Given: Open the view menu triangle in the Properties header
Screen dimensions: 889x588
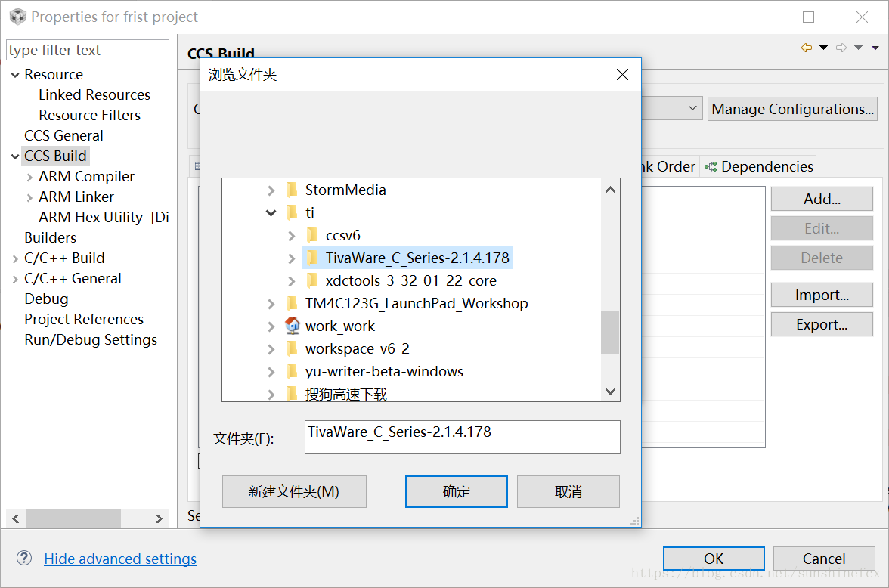Looking at the screenshot, I should 875,48.
